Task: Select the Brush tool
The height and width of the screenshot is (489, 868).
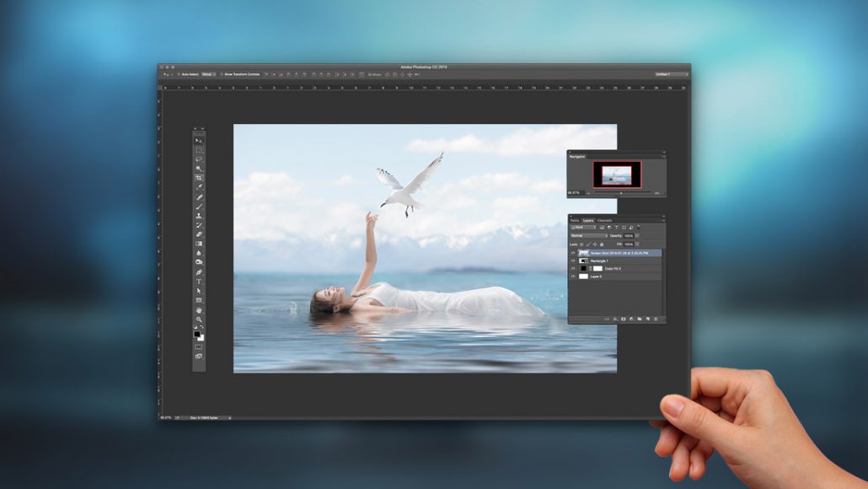Action: 199,207
